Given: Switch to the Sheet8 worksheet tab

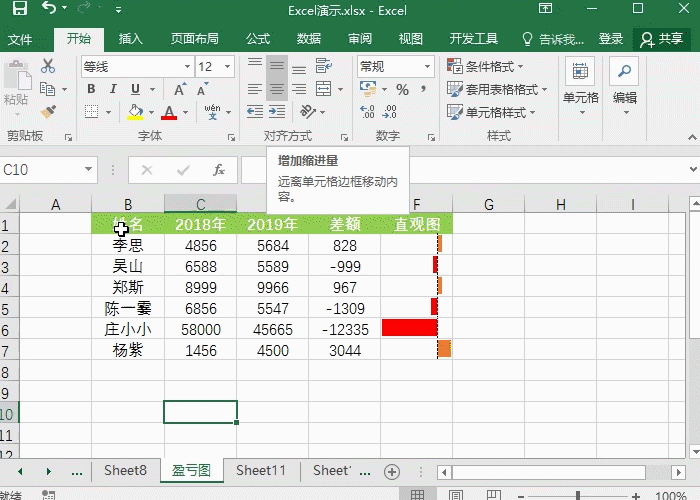Looking at the screenshot, I should click(x=125, y=471).
